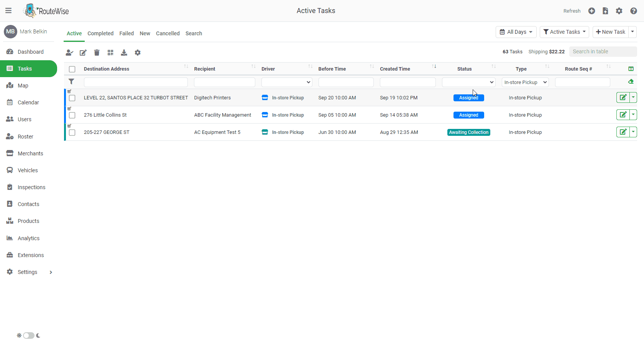Click the delete trash icon in toolbar
The height and width of the screenshot is (343, 644).
(x=97, y=53)
